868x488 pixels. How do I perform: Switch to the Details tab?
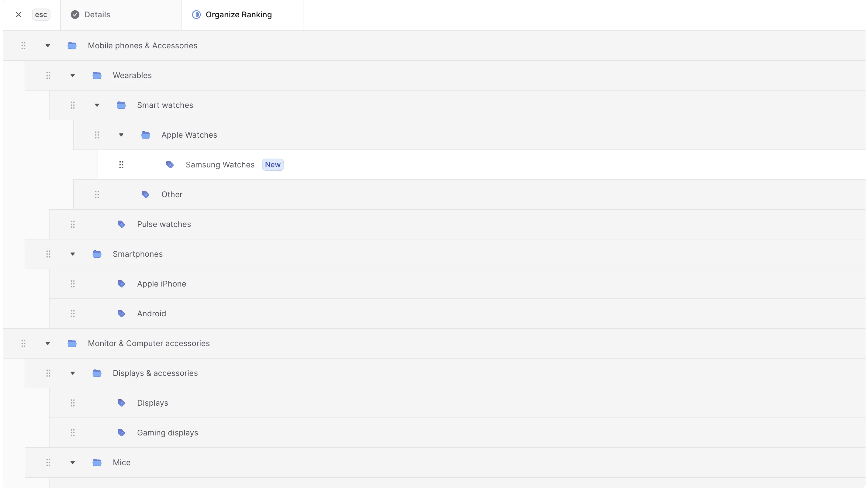click(97, 15)
